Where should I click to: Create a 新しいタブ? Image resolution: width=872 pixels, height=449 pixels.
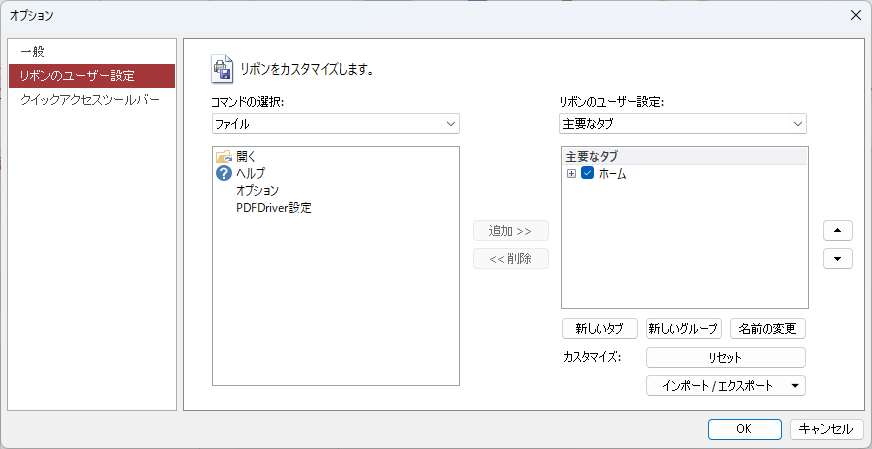tap(599, 329)
